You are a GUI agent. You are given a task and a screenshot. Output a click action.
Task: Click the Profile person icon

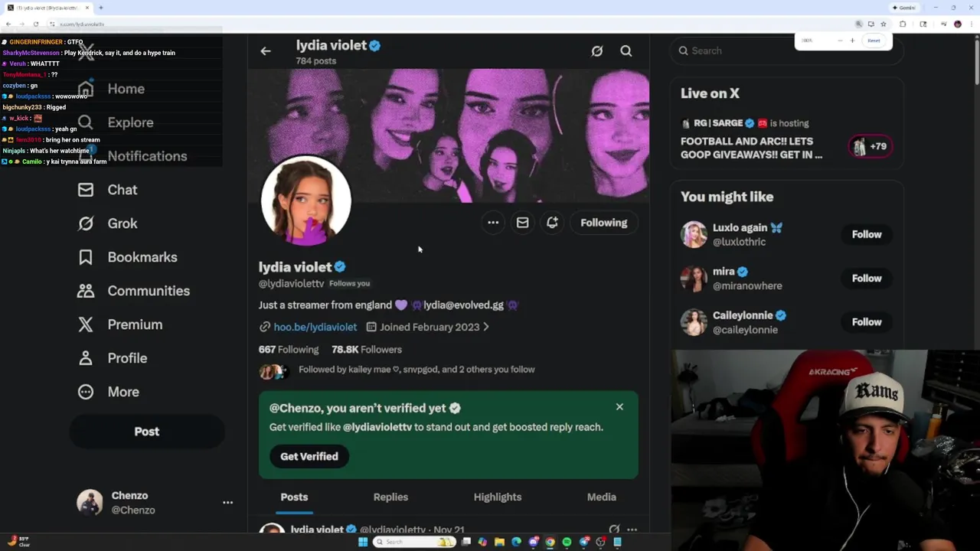(x=86, y=358)
